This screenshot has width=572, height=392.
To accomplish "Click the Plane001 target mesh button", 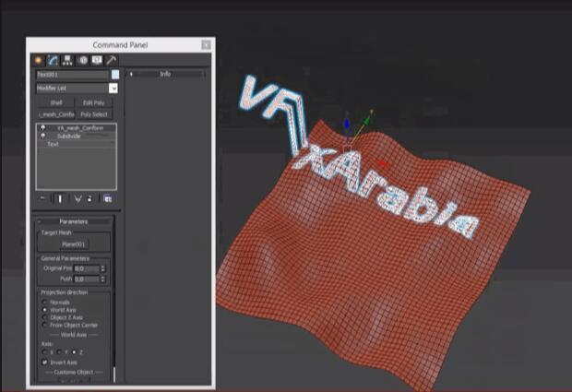I will click(74, 244).
